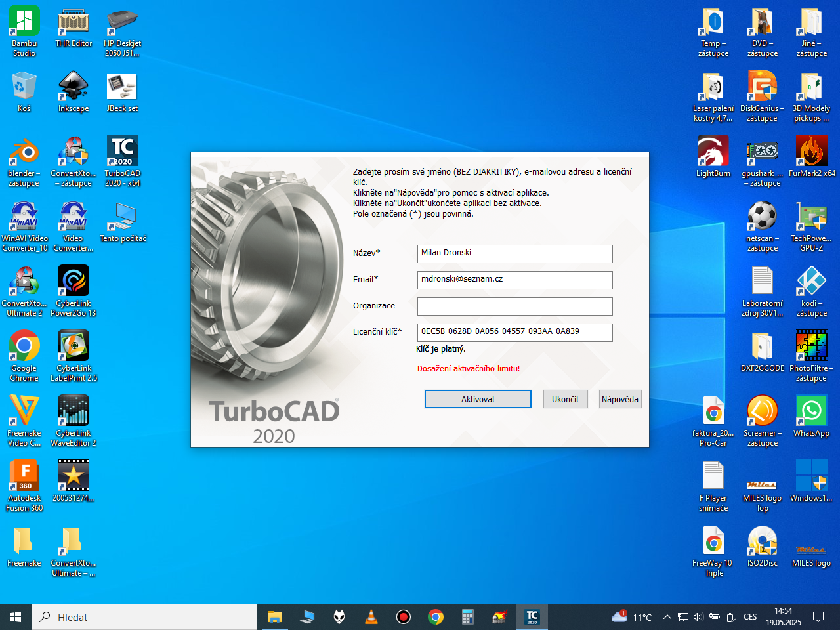
Task: Select the Autodesk Fusion 360 icon
Action: click(x=24, y=486)
